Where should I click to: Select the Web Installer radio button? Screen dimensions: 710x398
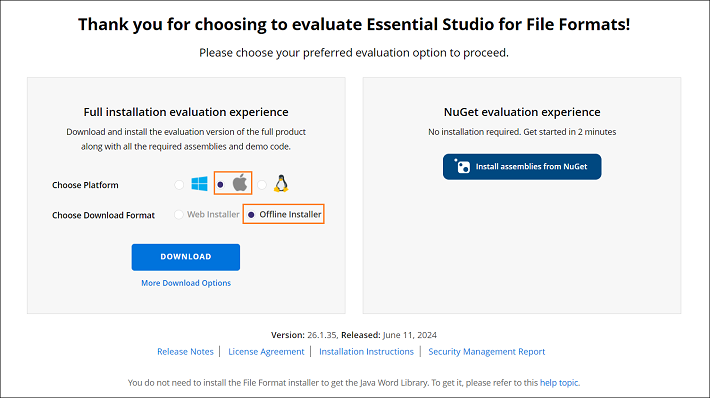tap(179, 215)
